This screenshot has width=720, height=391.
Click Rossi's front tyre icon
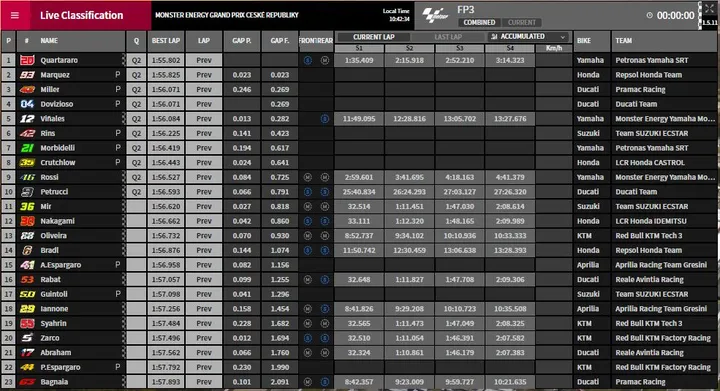(308, 177)
